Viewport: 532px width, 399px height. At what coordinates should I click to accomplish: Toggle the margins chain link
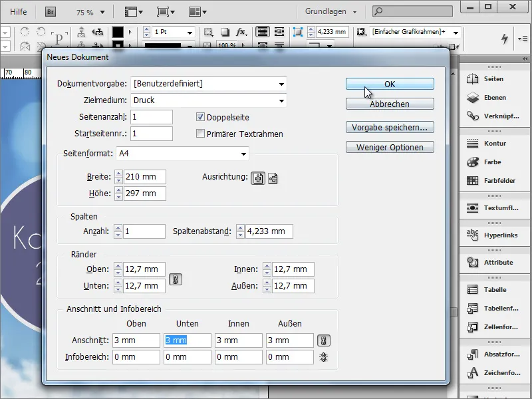point(176,279)
